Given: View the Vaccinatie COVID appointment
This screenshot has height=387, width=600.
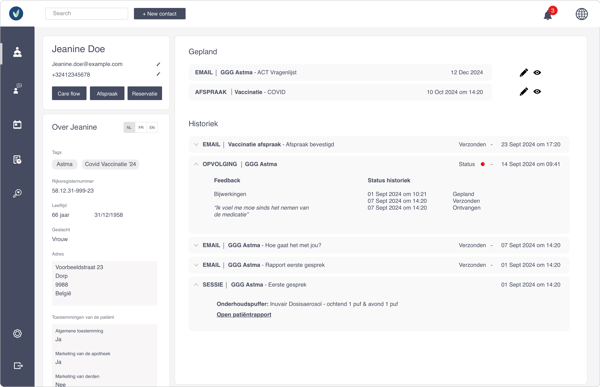Looking at the screenshot, I should click(x=537, y=91).
